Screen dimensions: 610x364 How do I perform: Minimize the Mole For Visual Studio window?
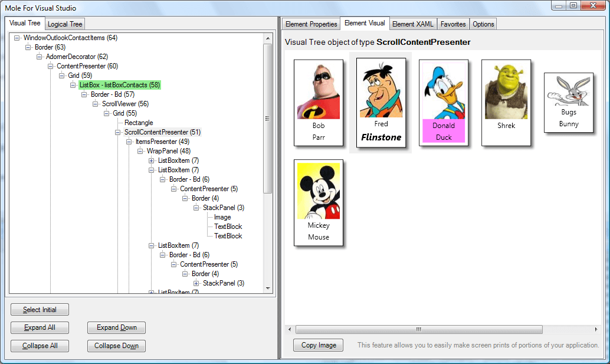(559, 5)
